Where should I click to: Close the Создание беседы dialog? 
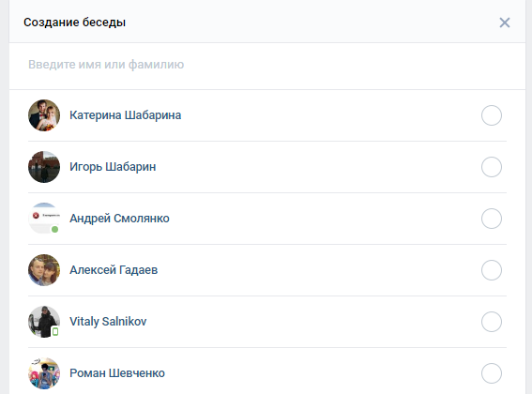point(505,23)
